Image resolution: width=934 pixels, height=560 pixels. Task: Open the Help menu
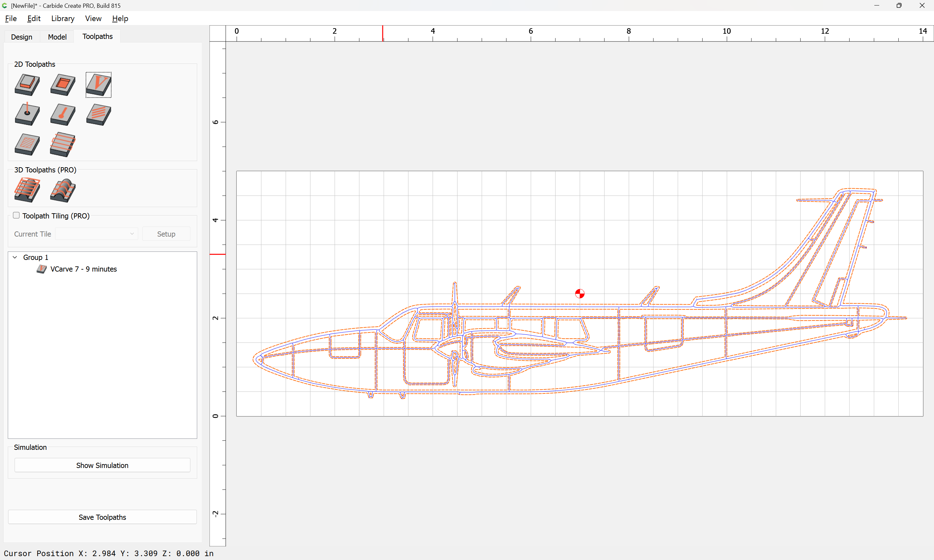pyautogui.click(x=120, y=18)
